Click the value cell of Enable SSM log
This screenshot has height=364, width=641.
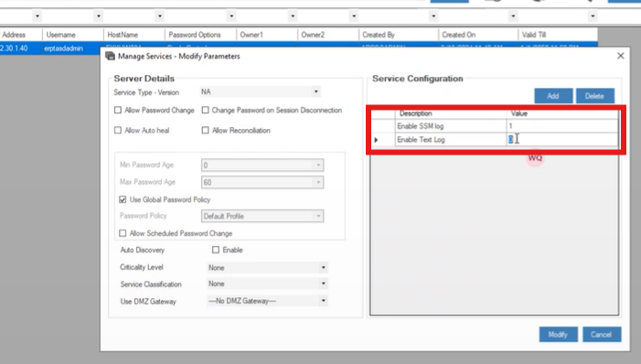pos(562,126)
